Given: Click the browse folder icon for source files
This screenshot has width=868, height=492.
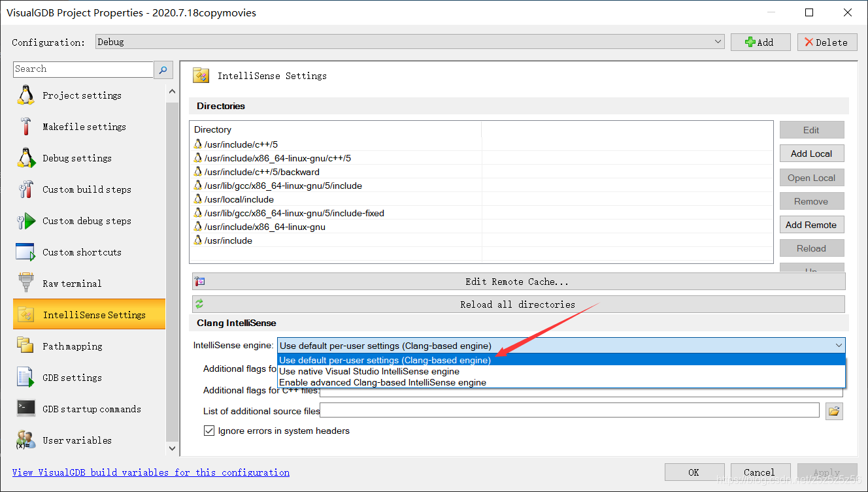Looking at the screenshot, I should (833, 411).
